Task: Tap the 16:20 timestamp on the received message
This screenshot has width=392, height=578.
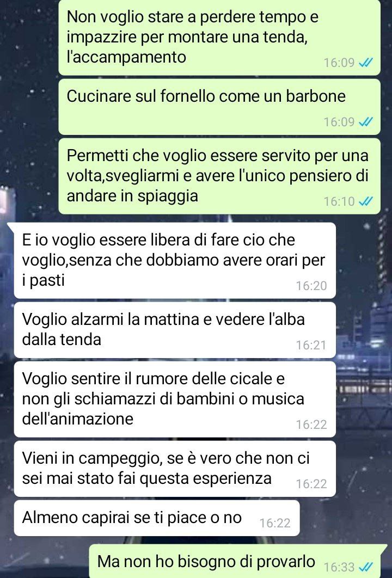Action: coord(311,286)
